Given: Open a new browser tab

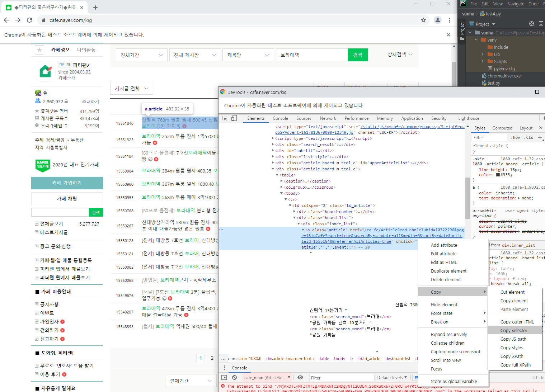Looking at the screenshot, I should (95, 8).
